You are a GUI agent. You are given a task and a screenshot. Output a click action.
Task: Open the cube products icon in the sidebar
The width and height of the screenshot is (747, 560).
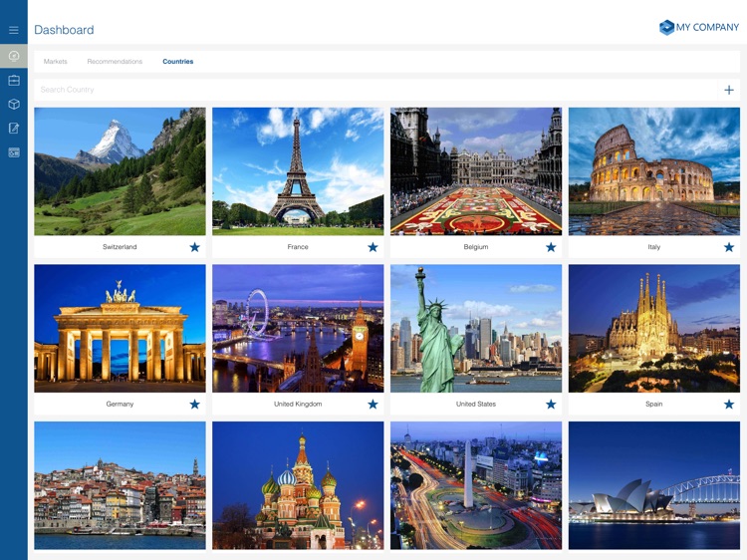pos(14,104)
